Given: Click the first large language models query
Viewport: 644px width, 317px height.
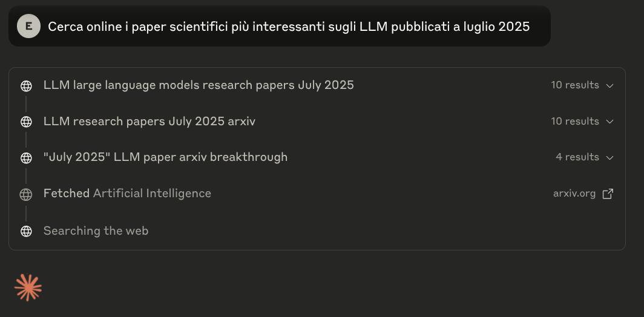Looking at the screenshot, I should (199, 85).
